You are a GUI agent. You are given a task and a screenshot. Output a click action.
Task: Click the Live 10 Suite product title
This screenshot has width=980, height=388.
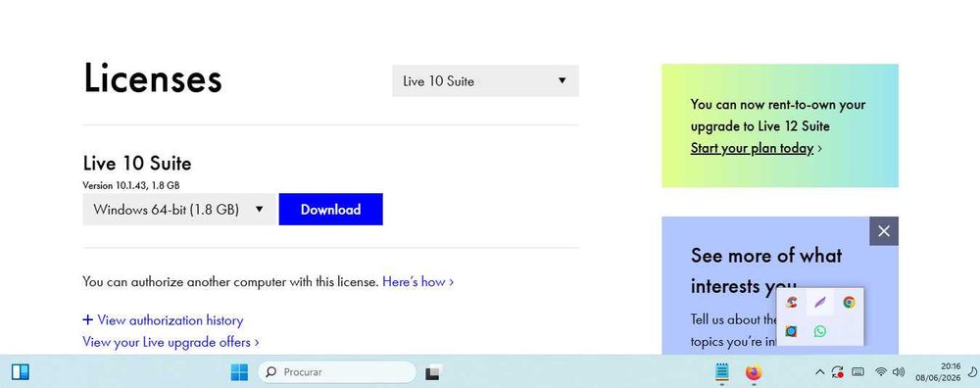coord(137,164)
